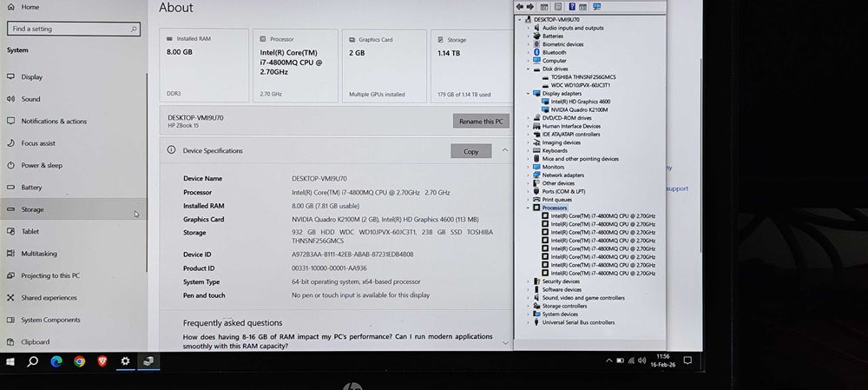
Task: Click the Settings gear on the taskbar
Action: click(x=125, y=361)
